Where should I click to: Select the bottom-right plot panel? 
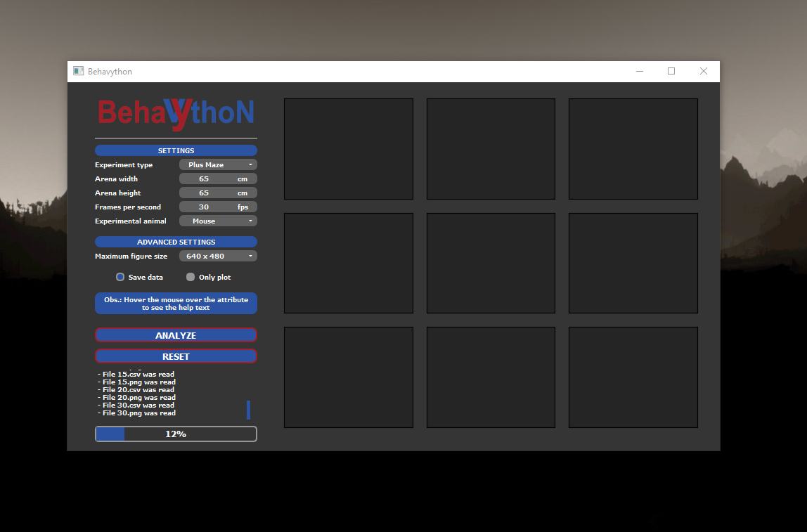click(633, 377)
